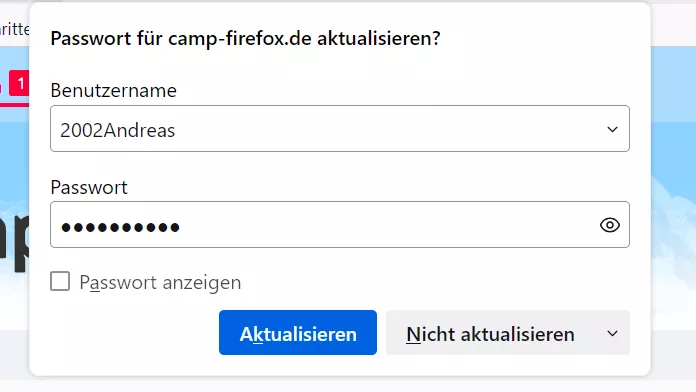Expand the Benutzername dropdown chevron
Image resolution: width=696 pixels, height=392 pixels.
pyautogui.click(x=612, y=129)
